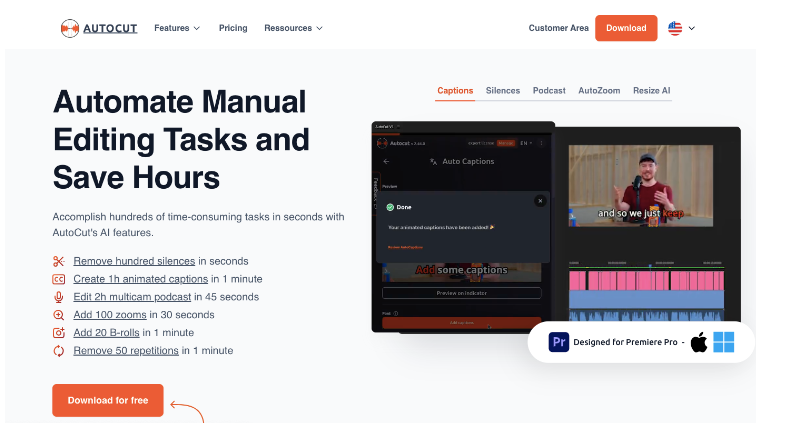This screenshot has width=800, height=435.
Task: Open the AUTOCUT home link
Action: (110, 29)
